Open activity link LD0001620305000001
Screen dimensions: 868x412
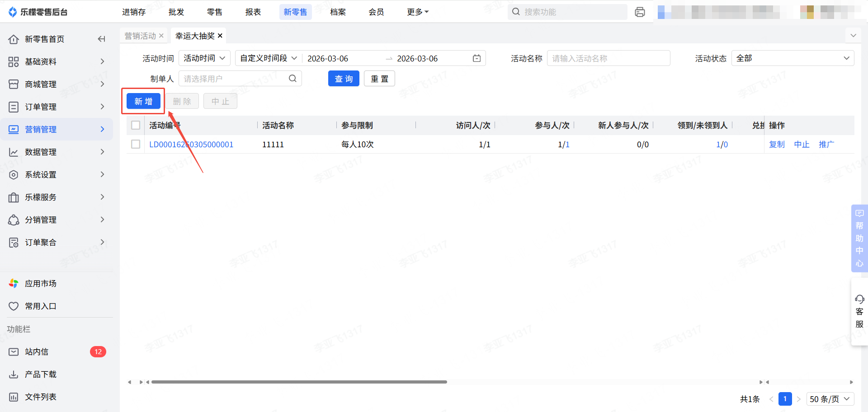point(191,145)
